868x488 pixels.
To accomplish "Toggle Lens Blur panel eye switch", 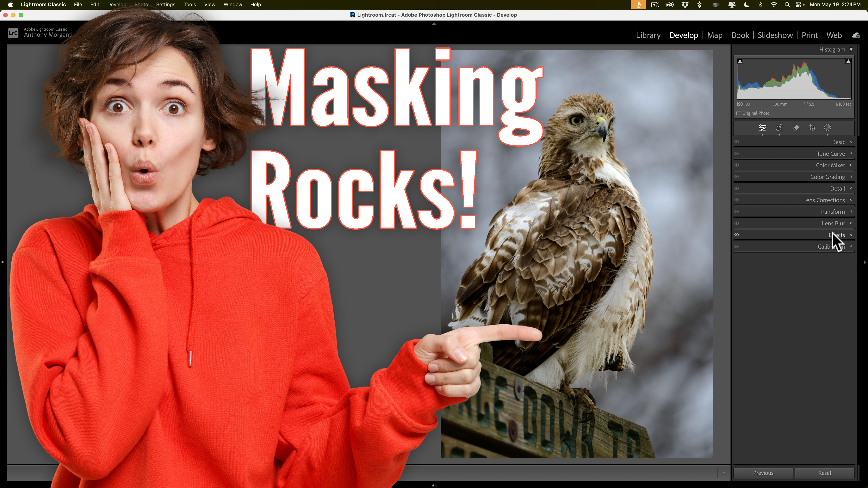I will click(737, 223).
